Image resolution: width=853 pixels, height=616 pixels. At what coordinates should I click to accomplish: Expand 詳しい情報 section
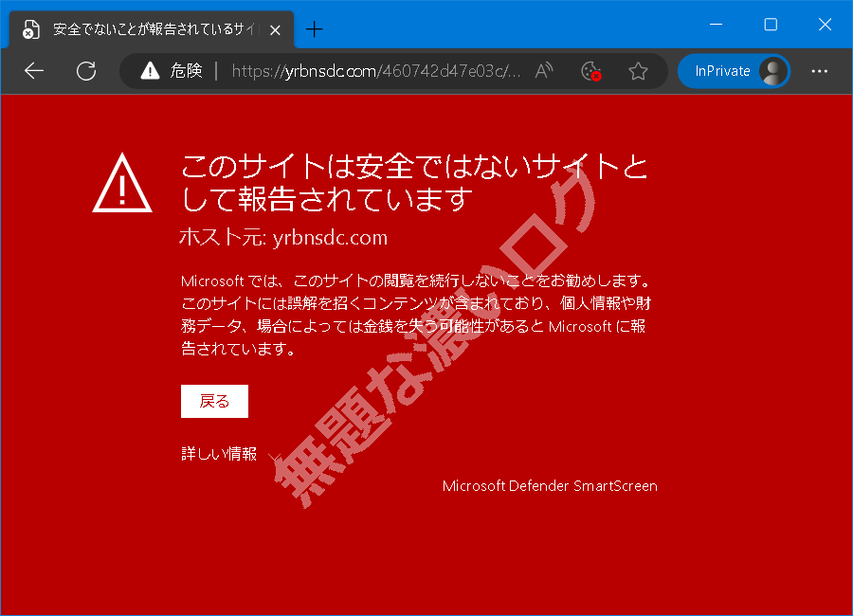[x=230, y=454]
